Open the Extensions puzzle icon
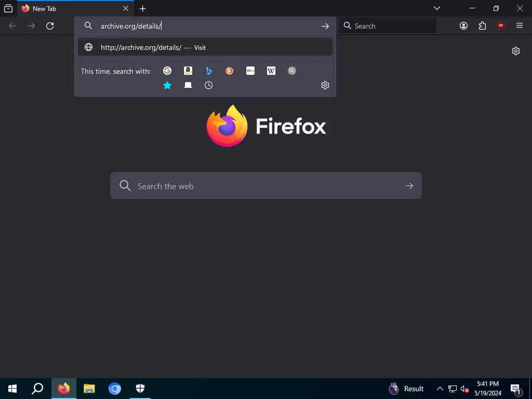Viewport: 532px width, 399px height. (x=482, y=26)
